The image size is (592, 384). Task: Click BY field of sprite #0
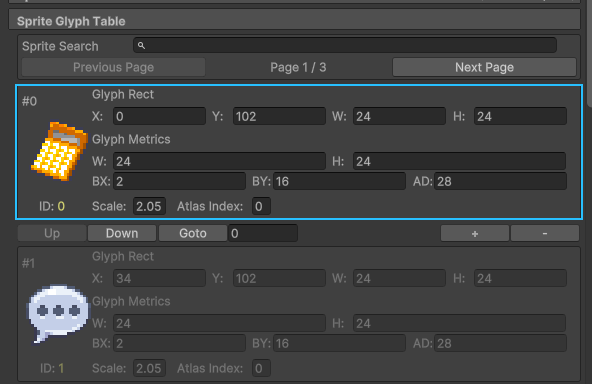339,181
